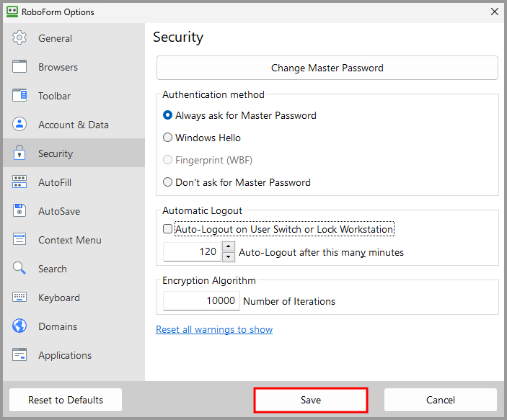Open Context Menu settings
507x420 pixels.
coord(74,240)
